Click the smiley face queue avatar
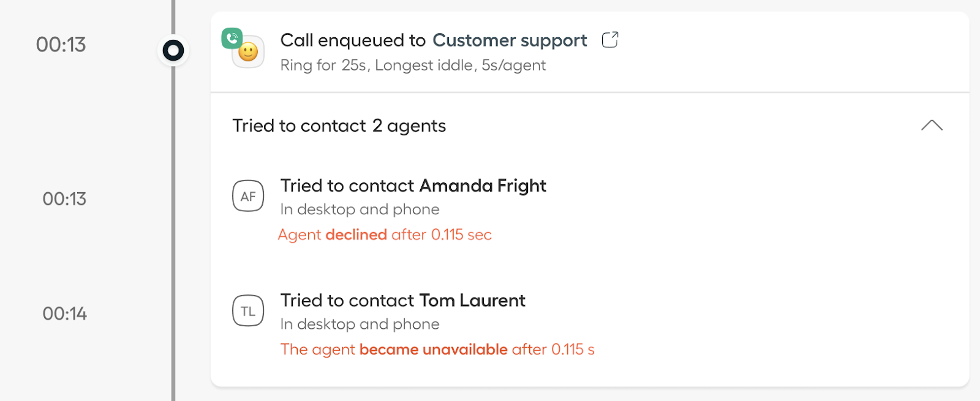Screen dimensions: 980x401 (x=248, y=52)
